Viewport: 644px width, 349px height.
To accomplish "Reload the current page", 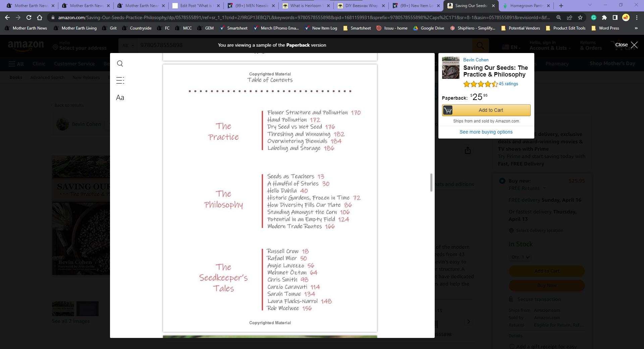I will [29, 17].
